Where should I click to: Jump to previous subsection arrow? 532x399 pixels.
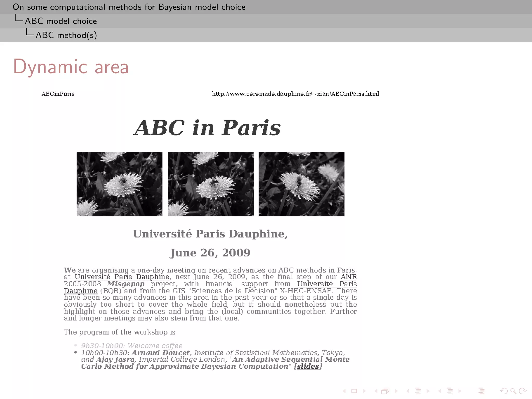408,391
